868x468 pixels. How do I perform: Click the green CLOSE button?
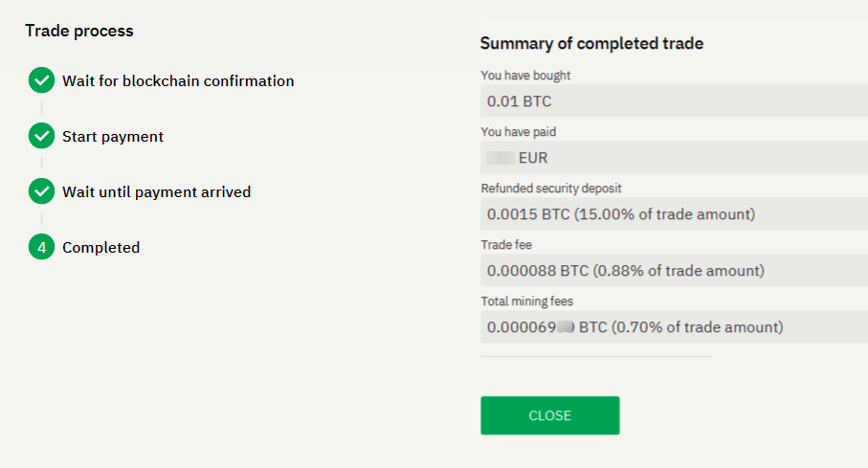549,415
